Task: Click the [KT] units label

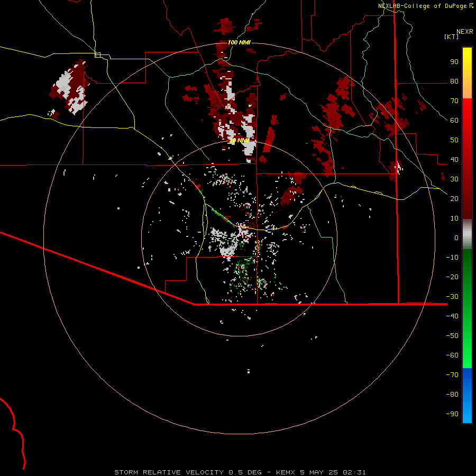Action: pyautogui.click(x=451, y=36)
